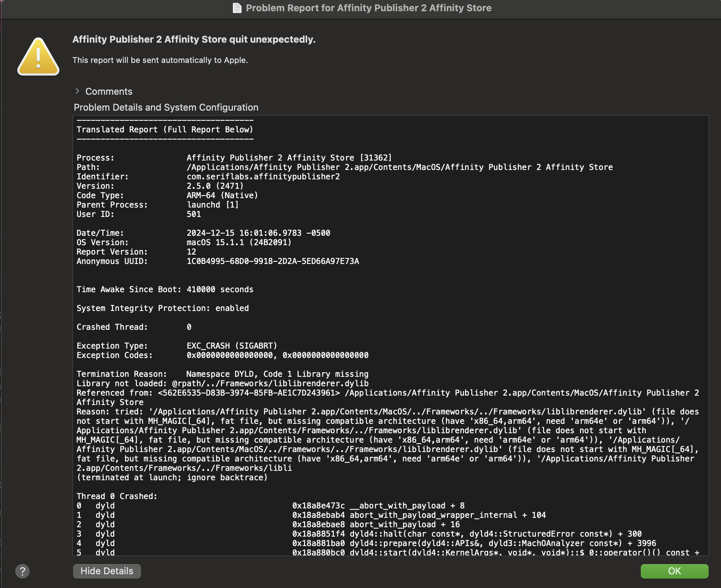
Task: Click the OK button
Action: [674, 571]
